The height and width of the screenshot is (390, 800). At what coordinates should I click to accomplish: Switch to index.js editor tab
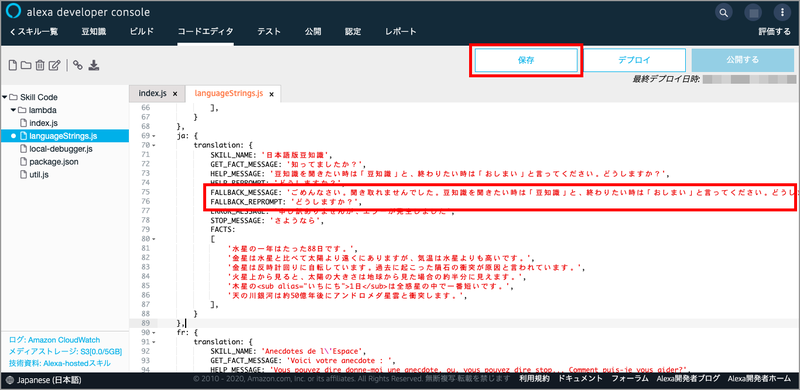(x=153, y=94)
